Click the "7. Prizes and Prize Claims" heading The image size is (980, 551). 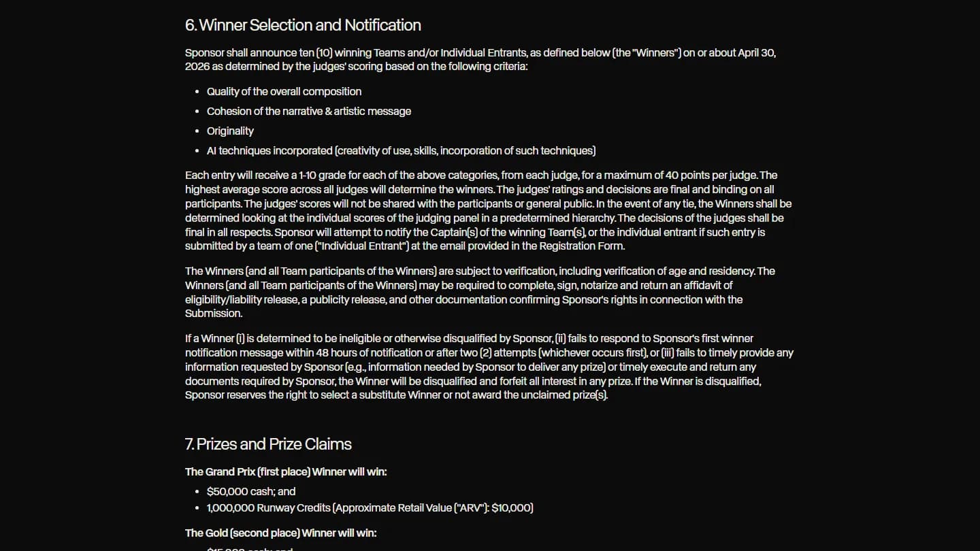click(x=268, y=444)
